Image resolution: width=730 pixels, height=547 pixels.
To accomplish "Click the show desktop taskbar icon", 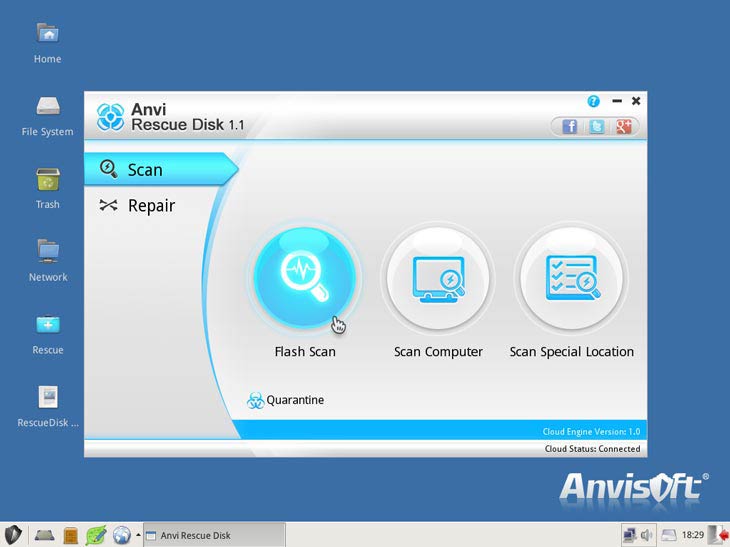I will (44, 535).
